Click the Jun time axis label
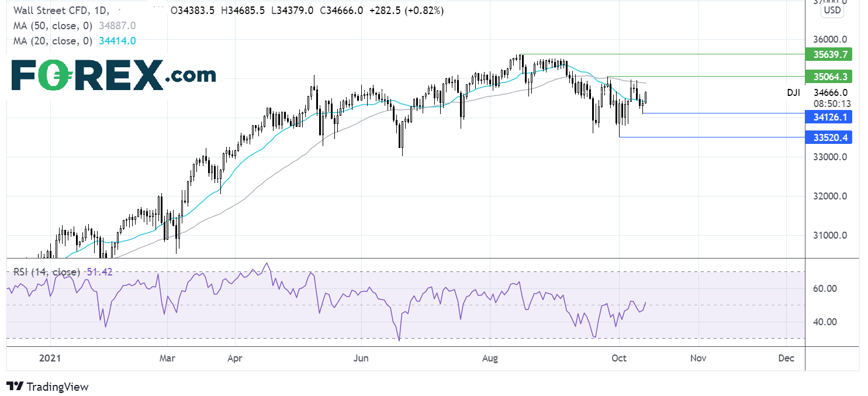The height and width of the screenshot is (396, 868). (x=361, y=358)
